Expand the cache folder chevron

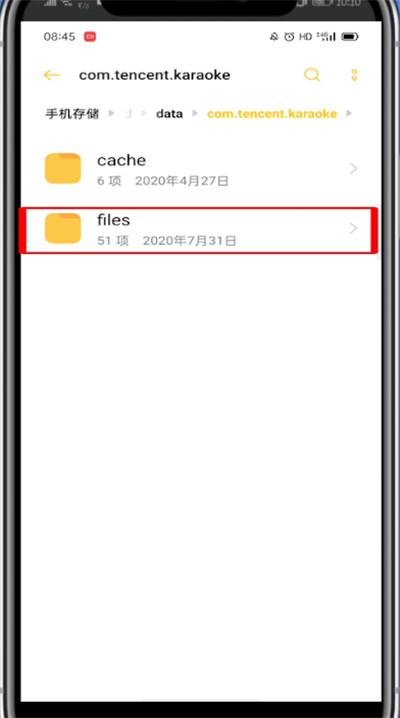353,169
